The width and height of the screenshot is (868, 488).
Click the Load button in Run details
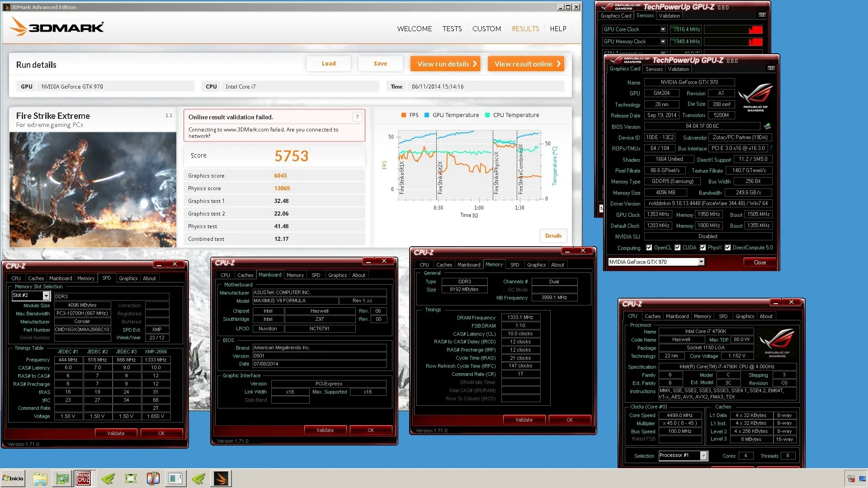click(x=329, y=64)
